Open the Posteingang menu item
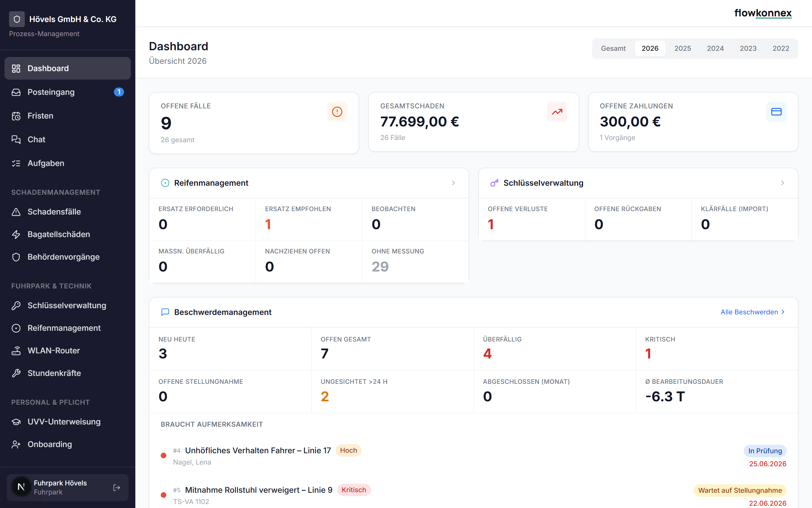 click(67, 92)
